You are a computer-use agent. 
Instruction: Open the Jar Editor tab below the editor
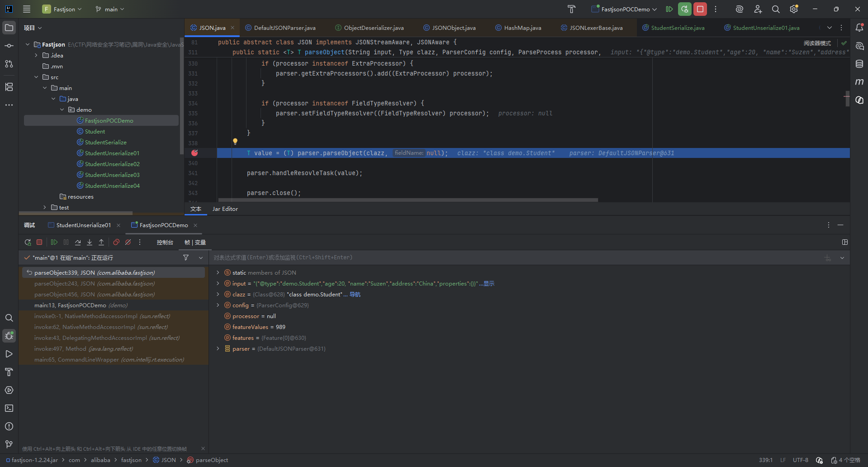pyautogui.click(x=225, y=209)
